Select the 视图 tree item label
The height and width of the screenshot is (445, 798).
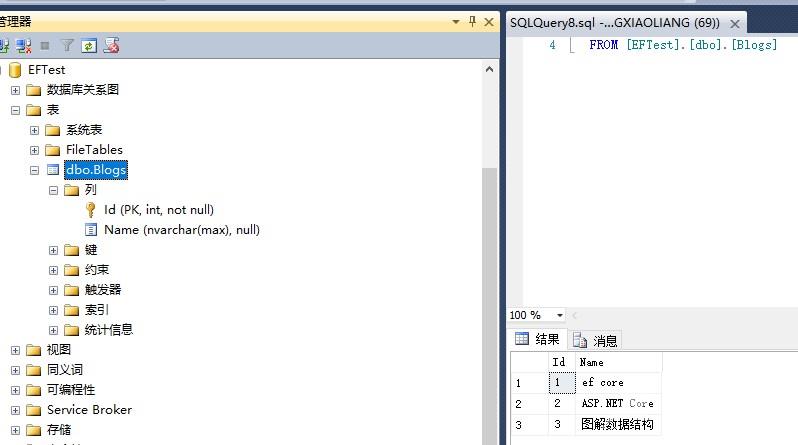pyautogui.click(x=59, y=350)
